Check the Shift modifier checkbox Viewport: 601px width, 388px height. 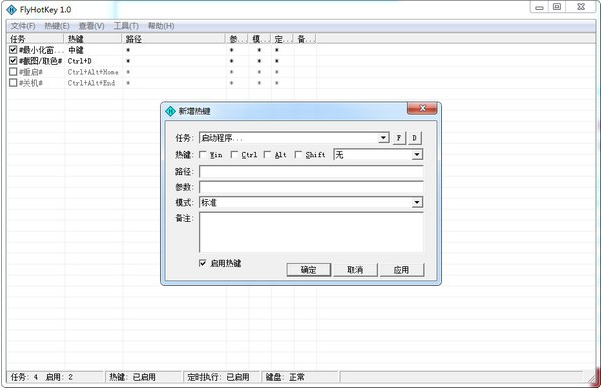[x=298, y=155]
